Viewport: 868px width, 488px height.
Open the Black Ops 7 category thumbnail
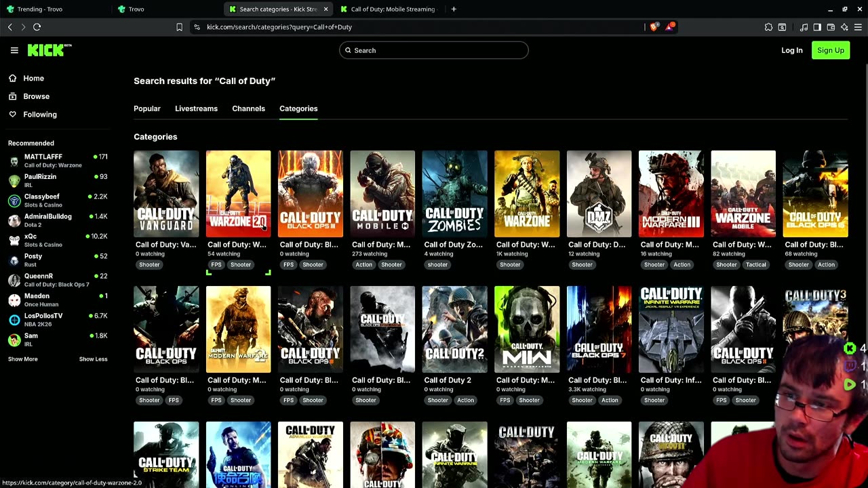599,329
